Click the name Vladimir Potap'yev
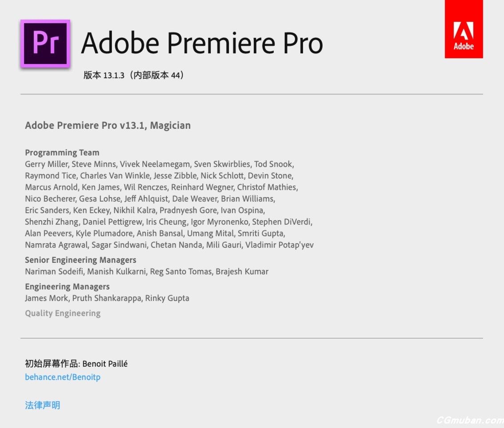Image resolution: width=504 pixels, height=428 pixels. click(280, 245)
